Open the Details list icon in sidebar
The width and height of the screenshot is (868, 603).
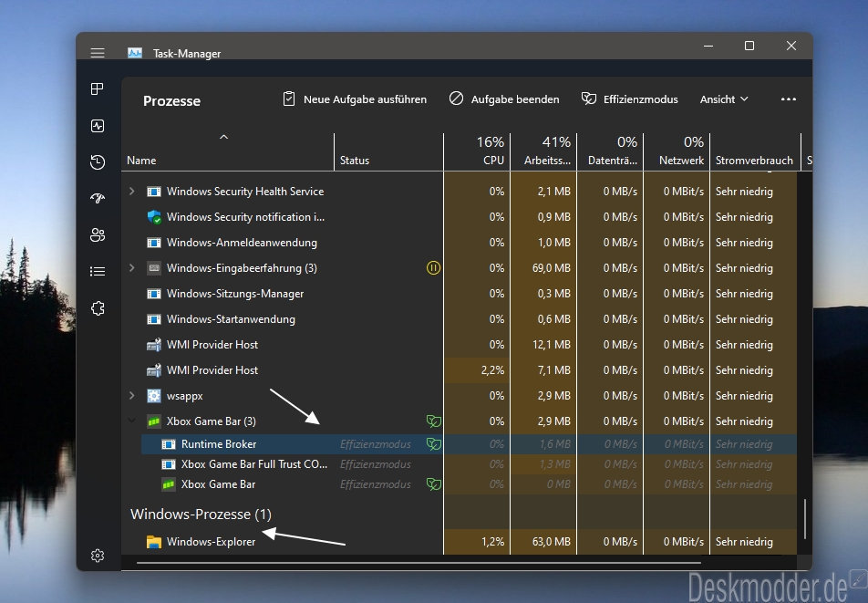click(x=98, y=271)
